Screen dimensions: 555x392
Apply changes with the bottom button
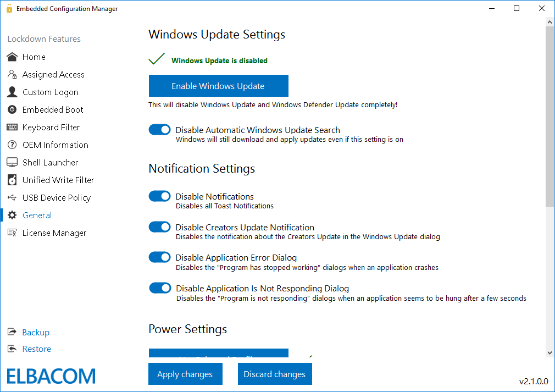pyautogui.click(x=185, y=374)
